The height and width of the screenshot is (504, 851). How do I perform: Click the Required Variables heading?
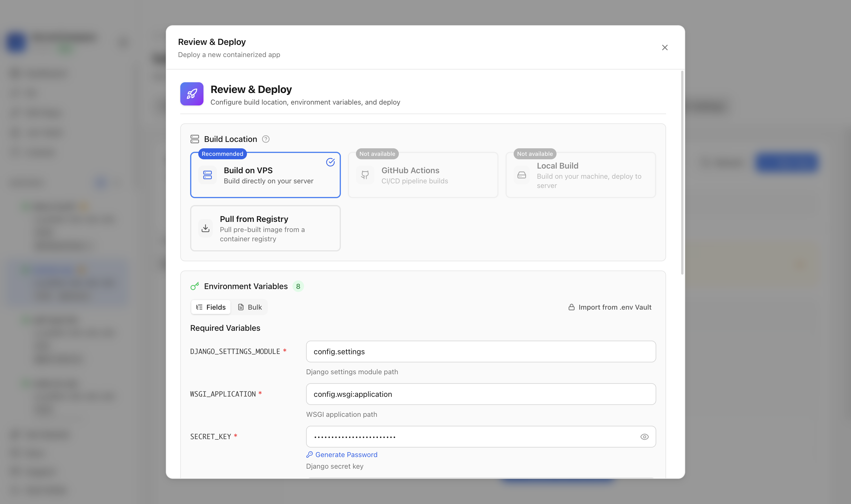(x=225, y=328)
